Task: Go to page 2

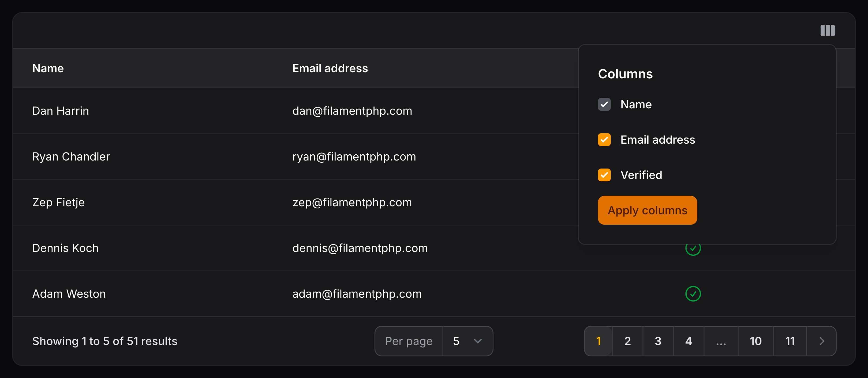Action: click(627, 341)
